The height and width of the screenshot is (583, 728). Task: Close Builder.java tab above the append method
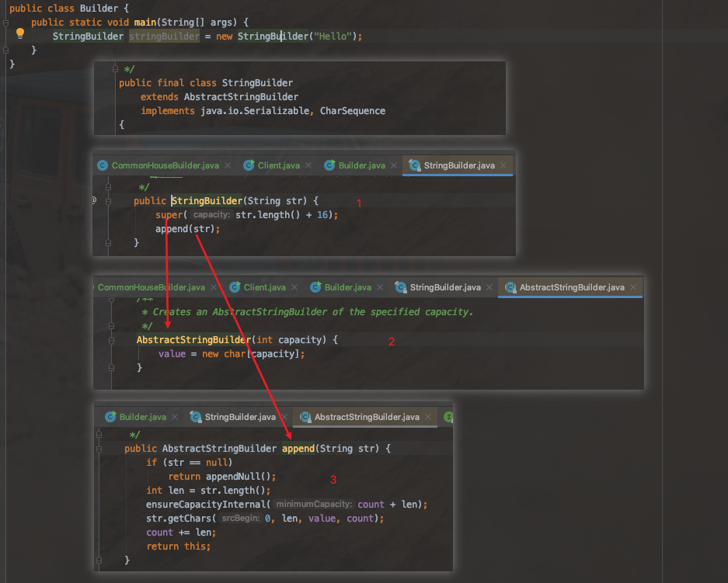pos(175,417)
